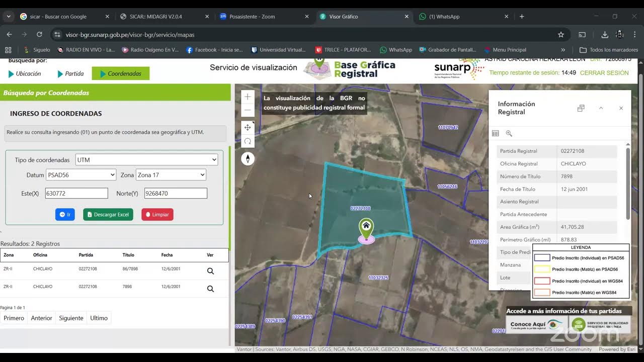
Task: Open the table view icon in Información Registral
Action: click(496, 133)
